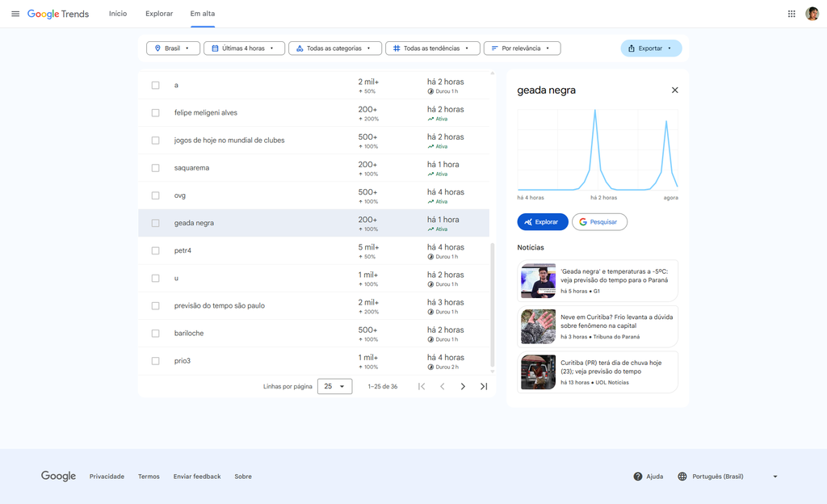
Task: Open the Google apps grid
Action: 791,14
